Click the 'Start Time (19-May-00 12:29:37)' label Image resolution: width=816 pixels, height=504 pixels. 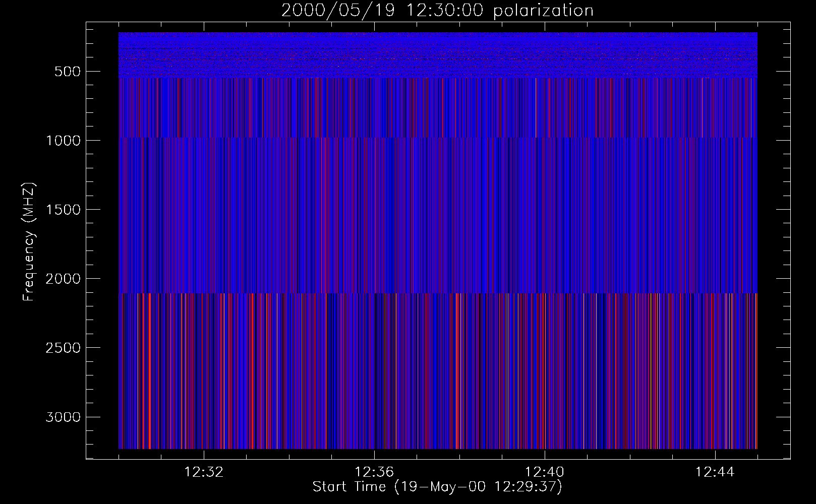(437, 487)
